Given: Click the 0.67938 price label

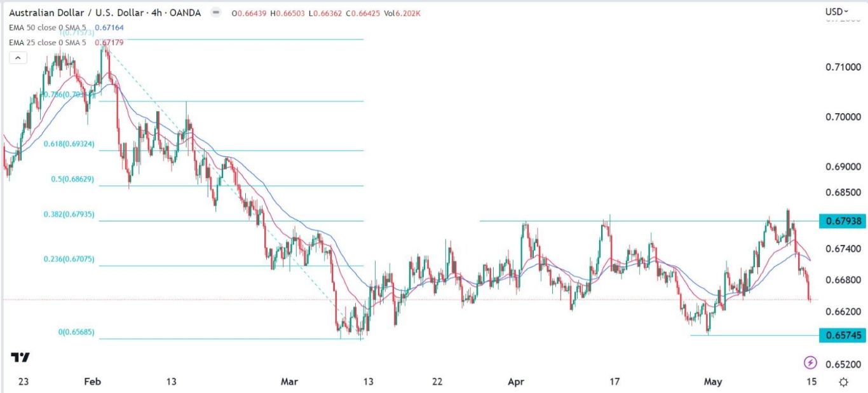Looking at the screenshot, I should point(843,221).
